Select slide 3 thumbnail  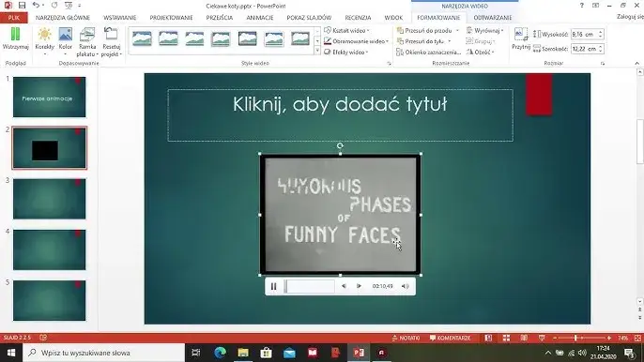point(49,199)
